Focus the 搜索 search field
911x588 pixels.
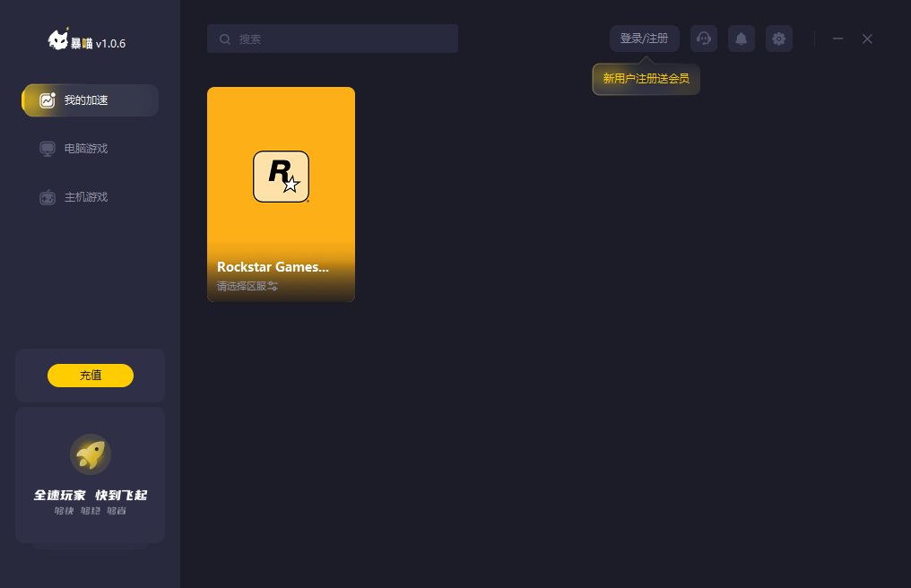[333, 39]
